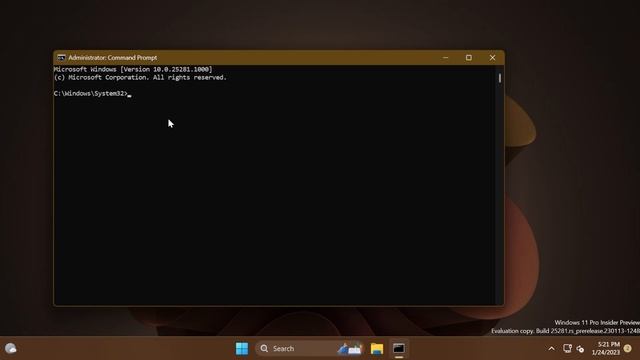Click the Administrator: Command Prompt title text
The width and height of the screenshot is (640, 360).
tap(113, 58)
